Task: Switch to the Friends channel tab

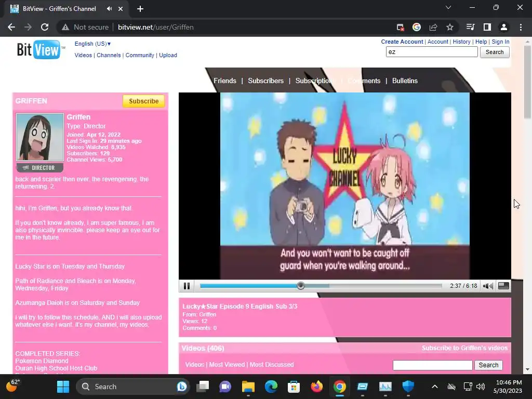Action: (225, 81)
